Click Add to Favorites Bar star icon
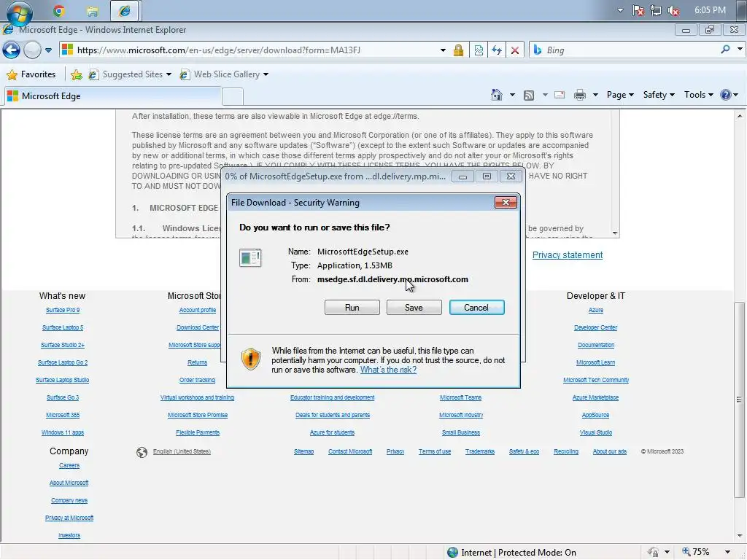This screenshot has width=747, height=560. coord(76,74)
